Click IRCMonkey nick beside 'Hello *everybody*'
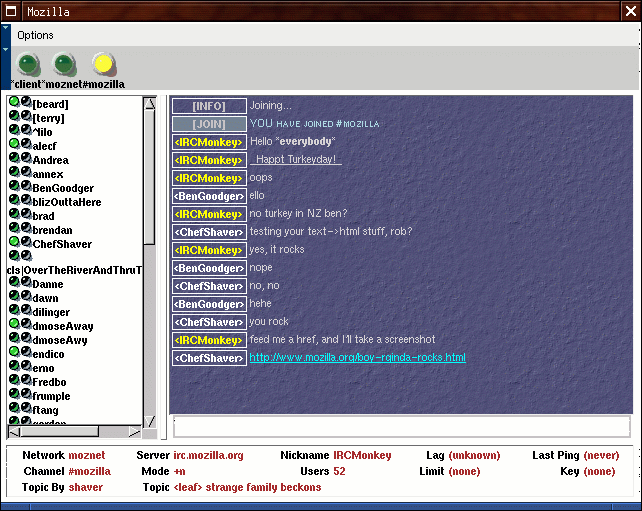Image resolution: width=642 pixels, height=511 pixels. point(209,142)
